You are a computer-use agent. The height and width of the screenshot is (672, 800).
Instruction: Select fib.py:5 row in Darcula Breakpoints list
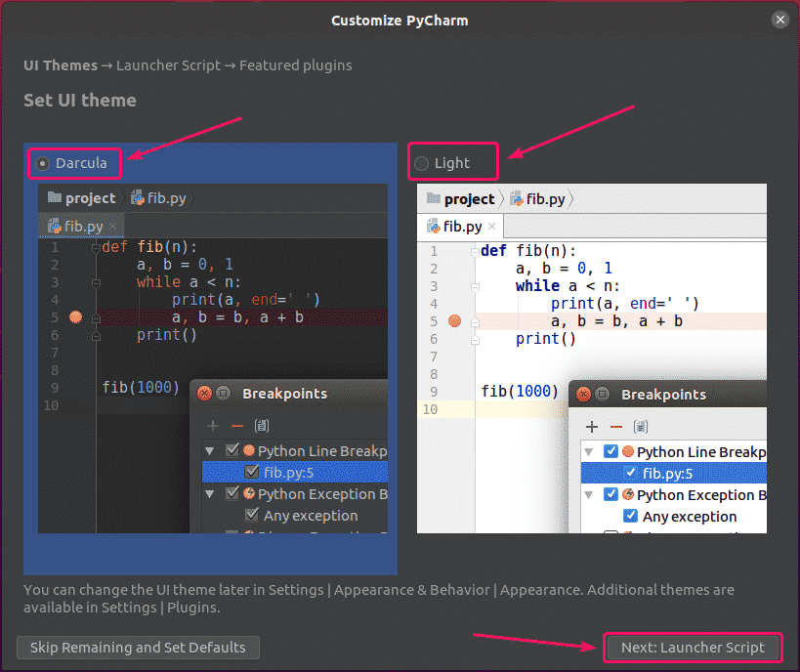295,472
